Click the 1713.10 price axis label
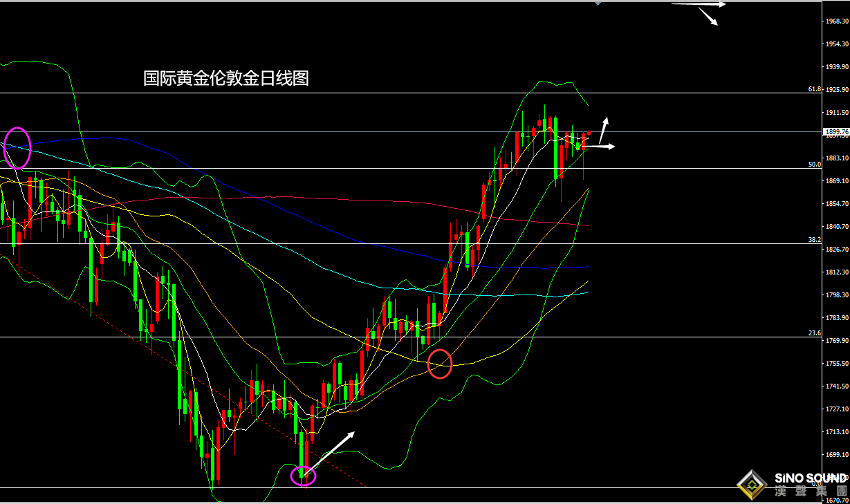 [837, 432]
